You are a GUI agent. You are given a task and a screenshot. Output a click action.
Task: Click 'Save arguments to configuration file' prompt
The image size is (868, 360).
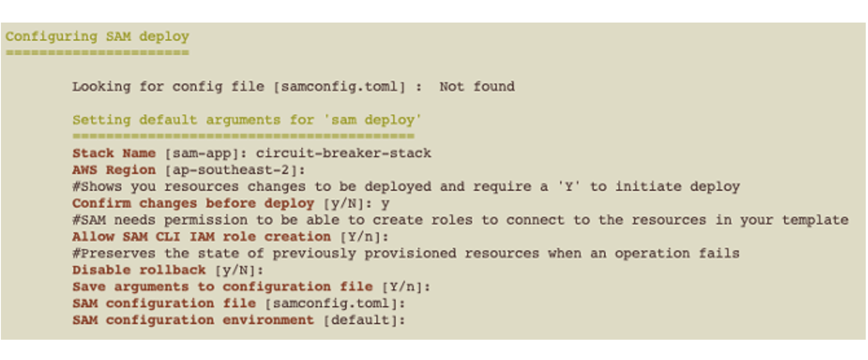click(x=222, y=287)
